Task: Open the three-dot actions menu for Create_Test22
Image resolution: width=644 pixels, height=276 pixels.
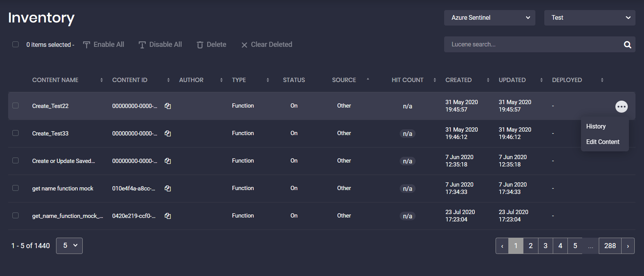Action: pos(621,106)
